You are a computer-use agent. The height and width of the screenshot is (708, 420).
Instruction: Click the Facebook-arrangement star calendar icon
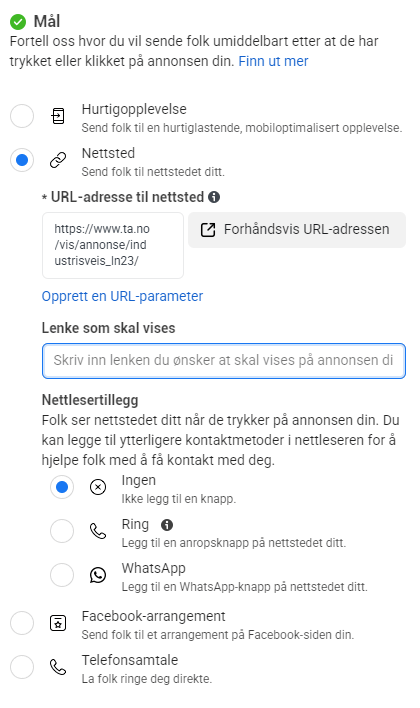[58, 623]
